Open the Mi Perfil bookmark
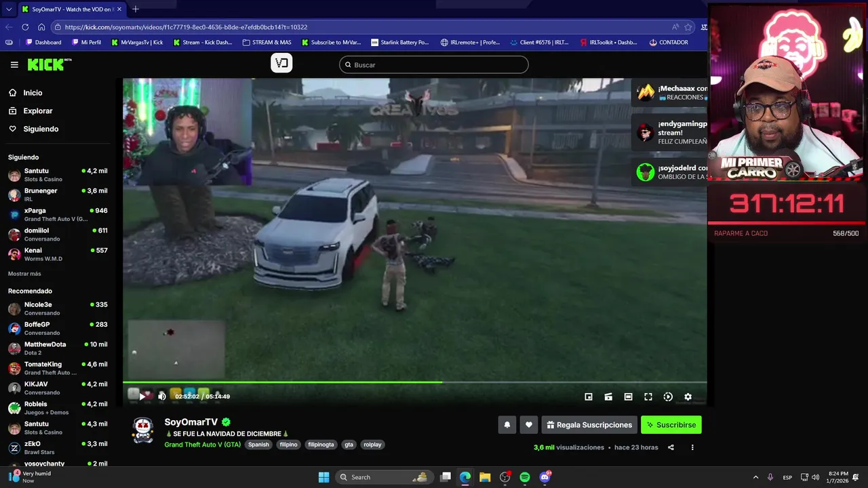 [86, 42]
